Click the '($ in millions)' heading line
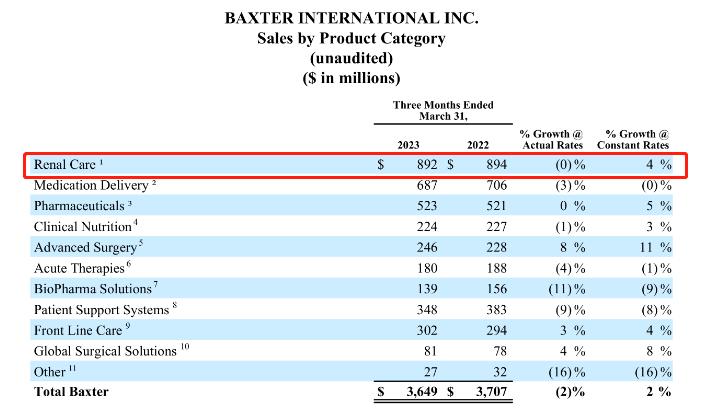 tap(351, 78)
